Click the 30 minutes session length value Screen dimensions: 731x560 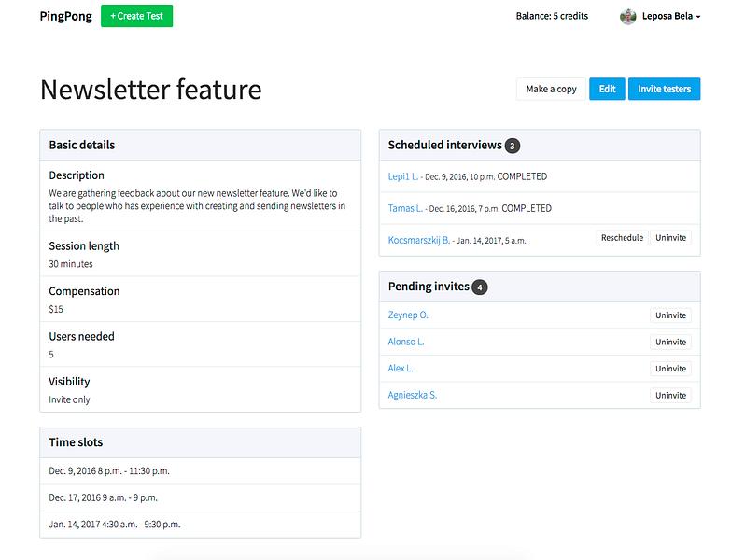click(71, 264)
